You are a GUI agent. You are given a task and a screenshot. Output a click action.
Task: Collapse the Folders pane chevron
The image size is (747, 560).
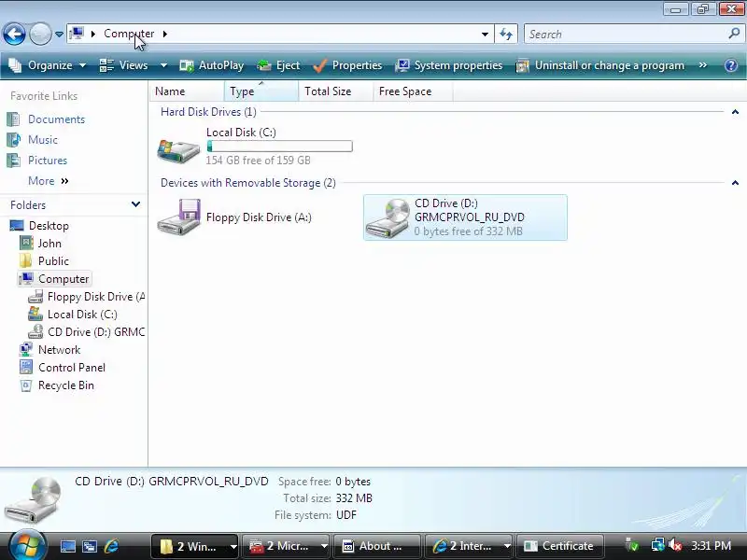pyautogui.click(x=135, y=204)
